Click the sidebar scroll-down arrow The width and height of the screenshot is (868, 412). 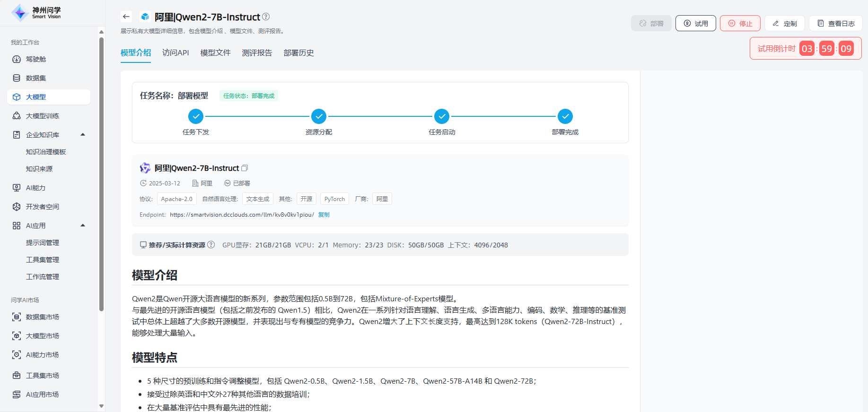click(101, 406)
